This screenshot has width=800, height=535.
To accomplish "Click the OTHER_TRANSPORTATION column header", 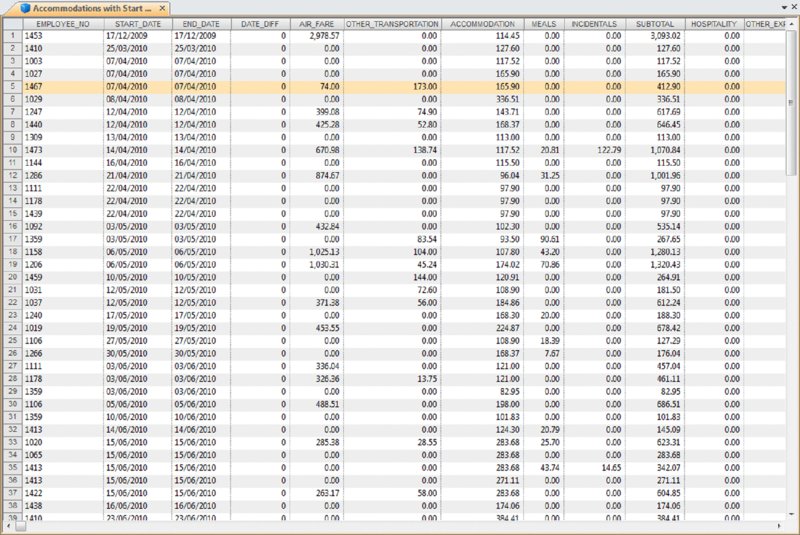I will (392, 22).
